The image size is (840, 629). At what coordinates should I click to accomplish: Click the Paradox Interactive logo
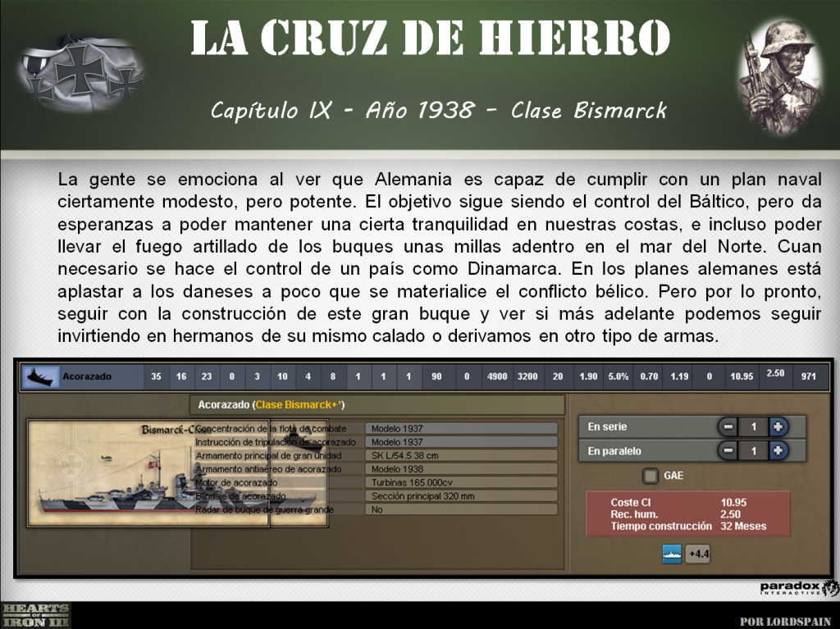(x=798, y=588)
